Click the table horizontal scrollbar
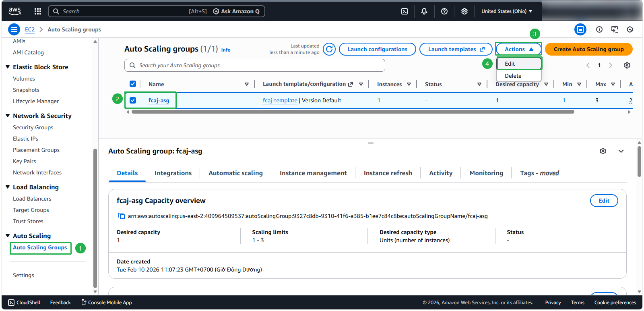The height and width of the screenshot is (311, 644). (x=353, y=112)
